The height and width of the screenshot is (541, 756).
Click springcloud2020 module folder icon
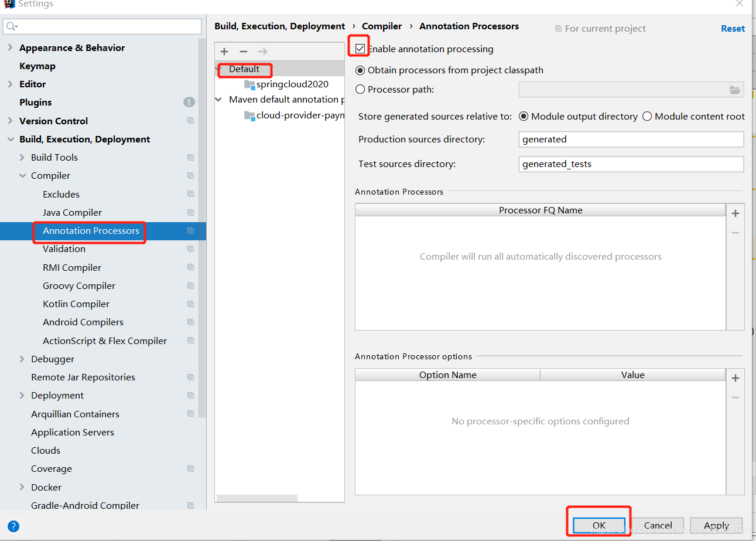pyautogui.click(x=249, y=84)
